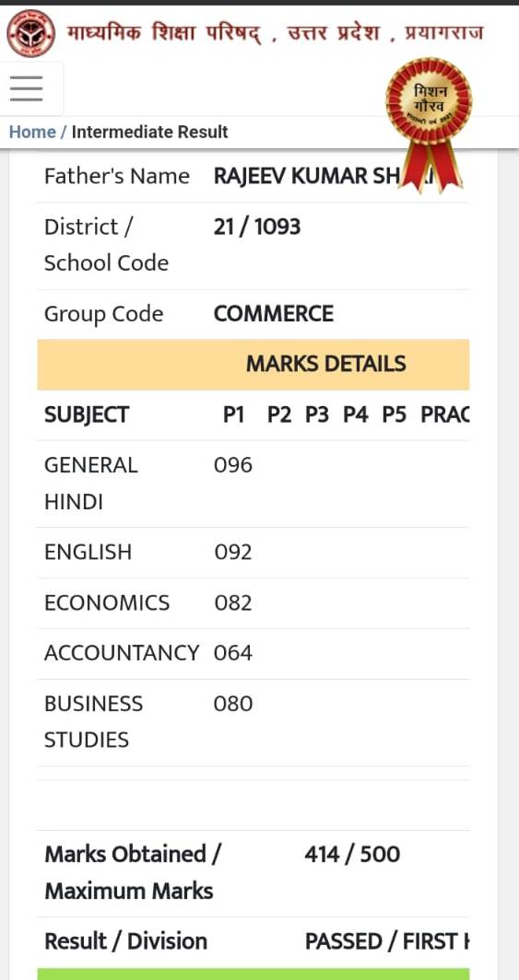Select the ECONOMICS marks 082

(x=233, y=603)
